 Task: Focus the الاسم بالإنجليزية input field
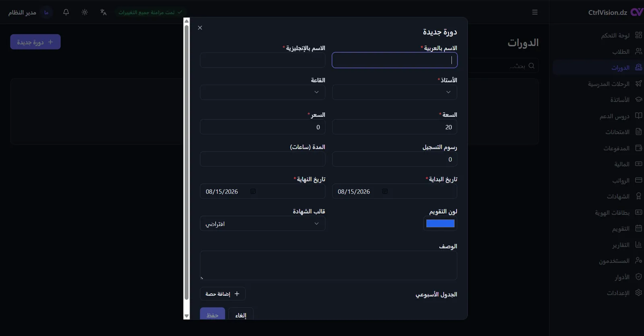tap(262, 60)
